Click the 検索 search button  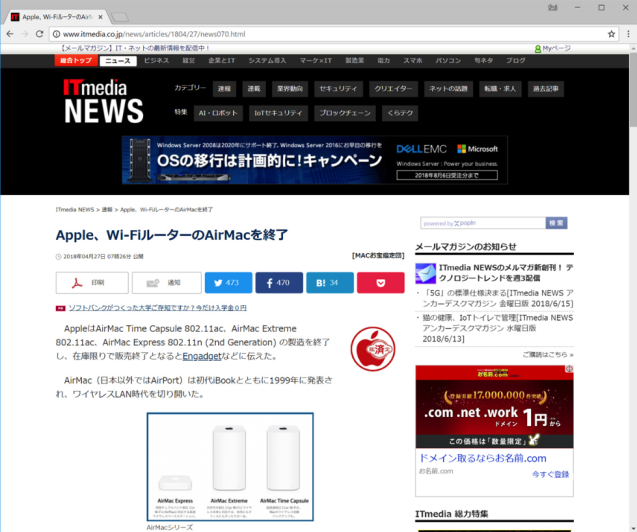click(x=557, y=223)
